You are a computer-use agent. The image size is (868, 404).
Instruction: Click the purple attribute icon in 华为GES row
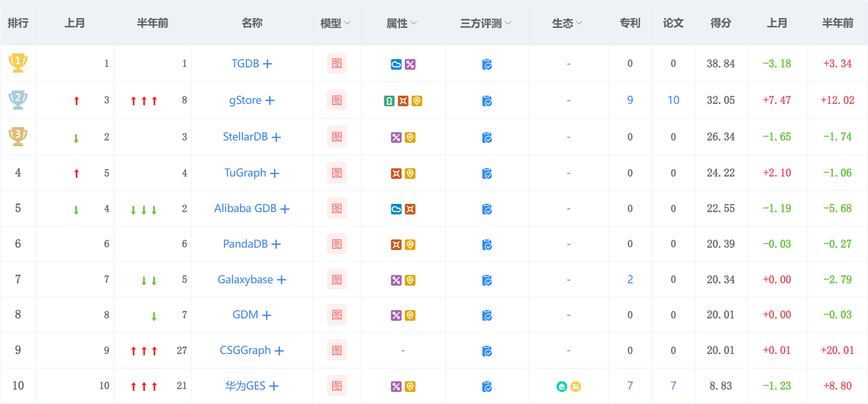pos(396,387)
